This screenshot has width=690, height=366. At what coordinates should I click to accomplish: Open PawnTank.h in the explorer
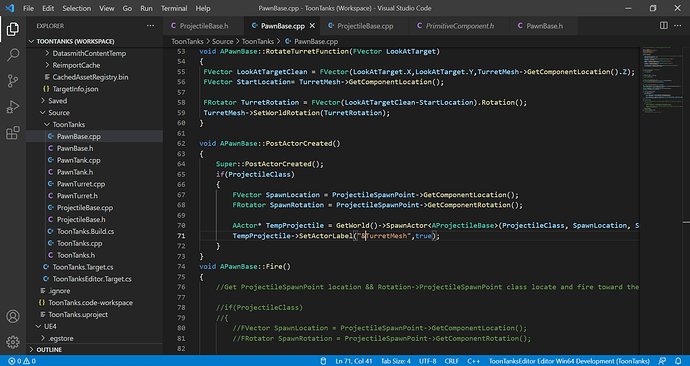point(75,172)
